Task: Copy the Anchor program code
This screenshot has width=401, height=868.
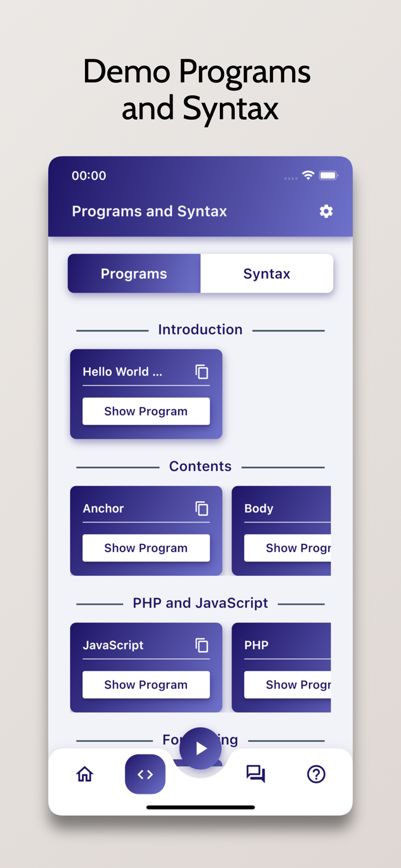Action: 201,508
